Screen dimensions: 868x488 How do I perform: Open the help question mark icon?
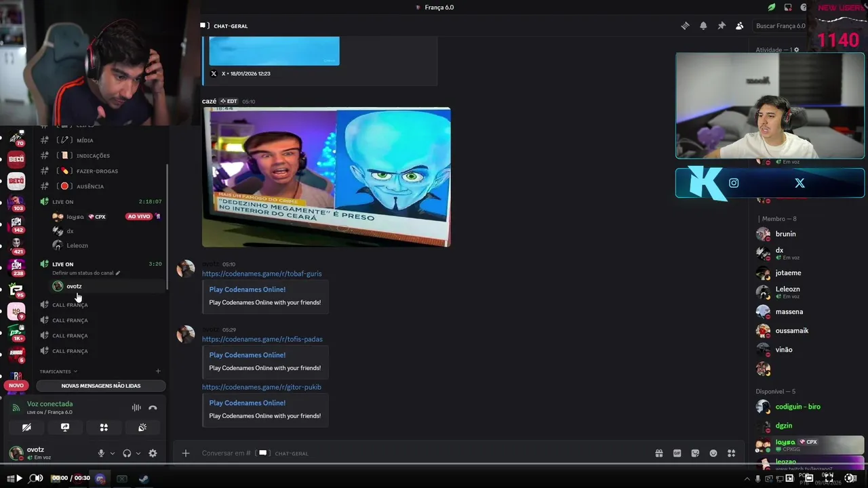point(804,7)
